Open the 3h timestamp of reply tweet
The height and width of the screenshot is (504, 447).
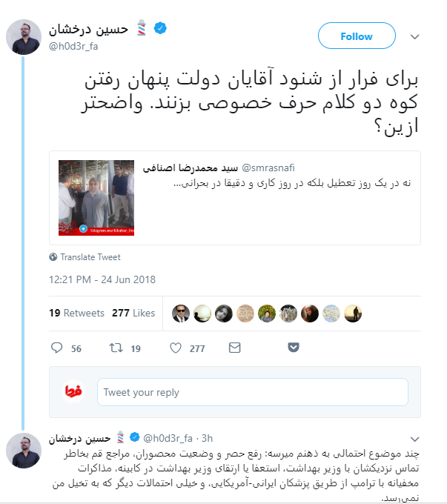click(x=207, y=438)
